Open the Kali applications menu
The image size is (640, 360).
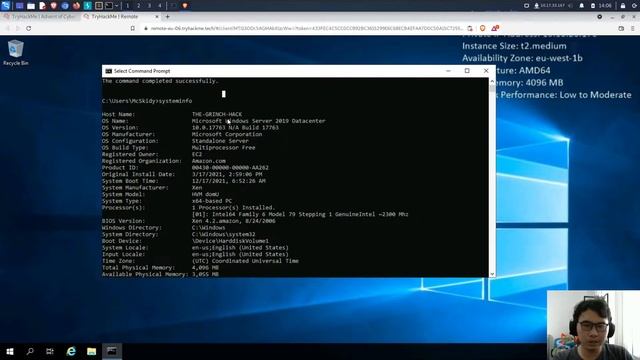pyautogui.click(x=6, y=6)
